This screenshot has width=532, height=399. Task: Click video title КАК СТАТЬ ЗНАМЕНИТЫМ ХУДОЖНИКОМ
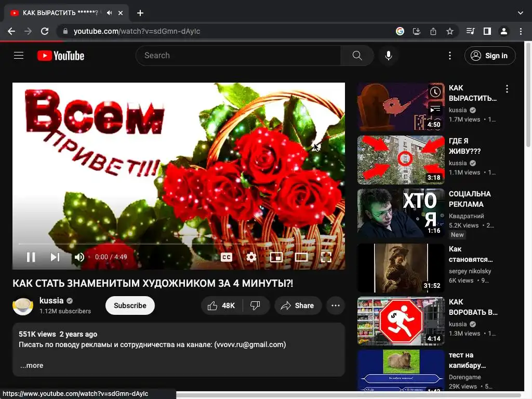coord(153,283)
